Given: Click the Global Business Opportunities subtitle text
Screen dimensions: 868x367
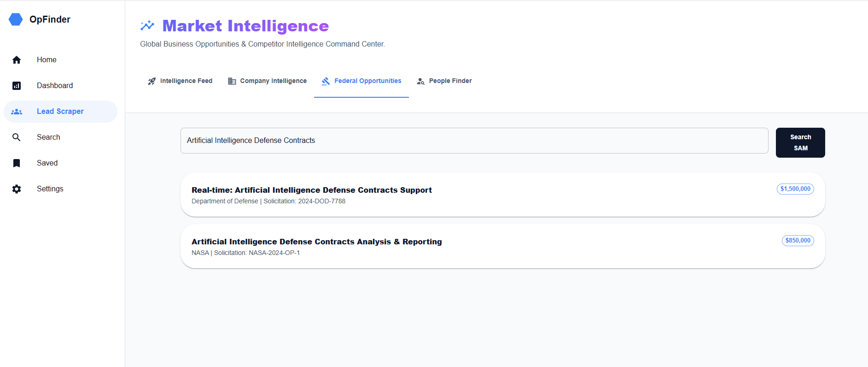Looking at the screenshot, I should pyautogui.click(x=262, y=44).
